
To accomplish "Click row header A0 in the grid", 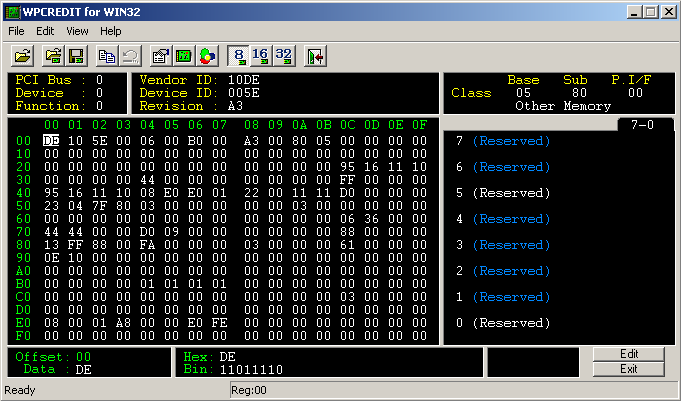I will 23,271.
